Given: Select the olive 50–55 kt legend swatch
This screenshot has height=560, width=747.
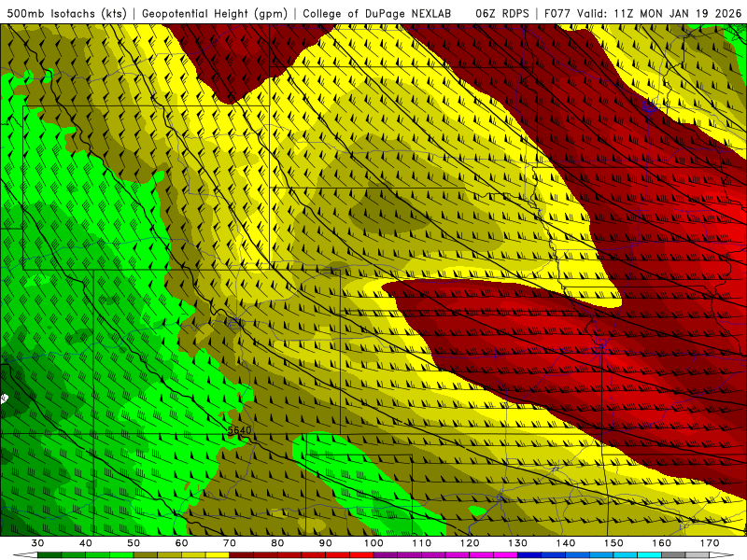Looking at the screenshot, I should pos(146,555).
